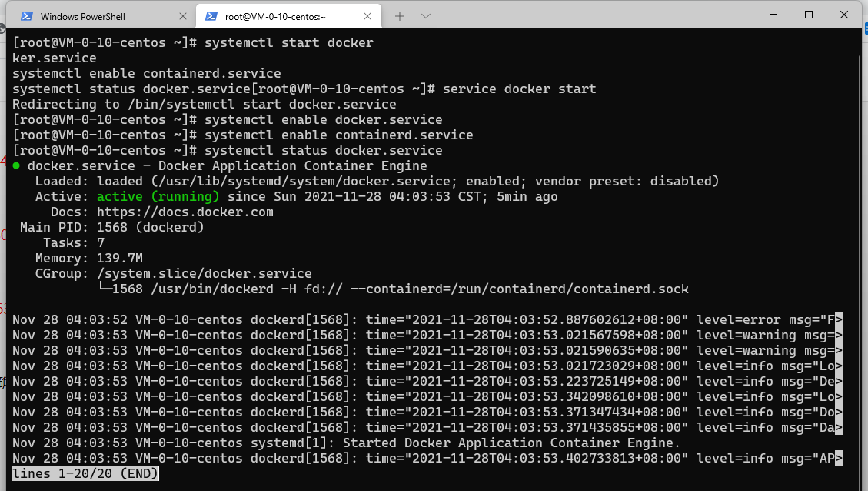This screenshot has height=491, width=868.
Task: Open the new tab profile dropdown
Action: (426, 16)
